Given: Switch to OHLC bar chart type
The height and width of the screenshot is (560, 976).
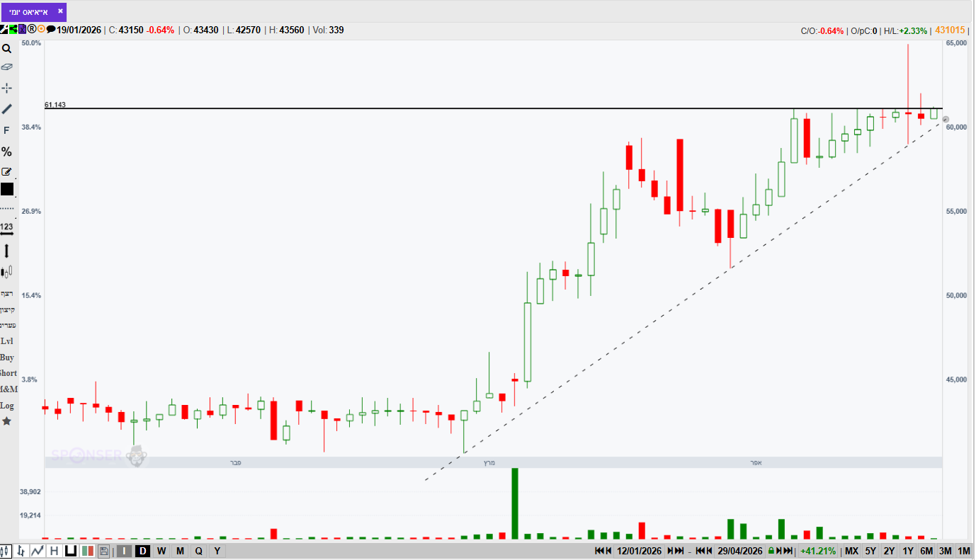Looking at the screenshot, I should [21, 551].
